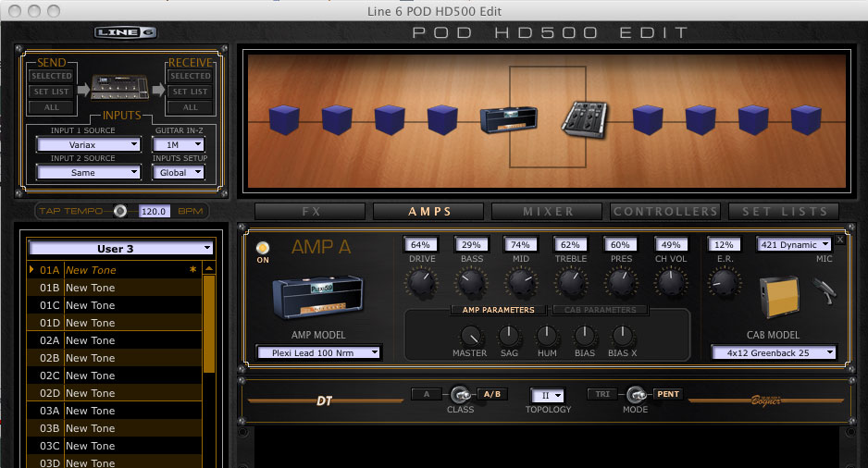Flip the DT CLASS A / A/B switch
868x468 pixels.
(461, 394)
